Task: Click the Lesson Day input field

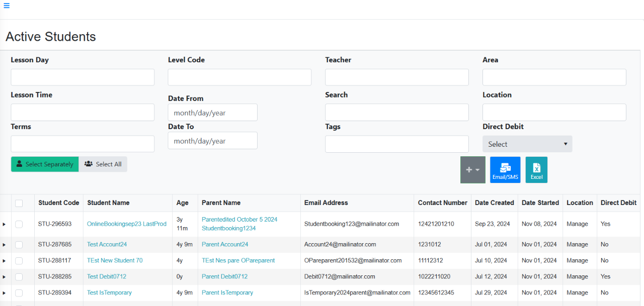Action: (83, 77)
